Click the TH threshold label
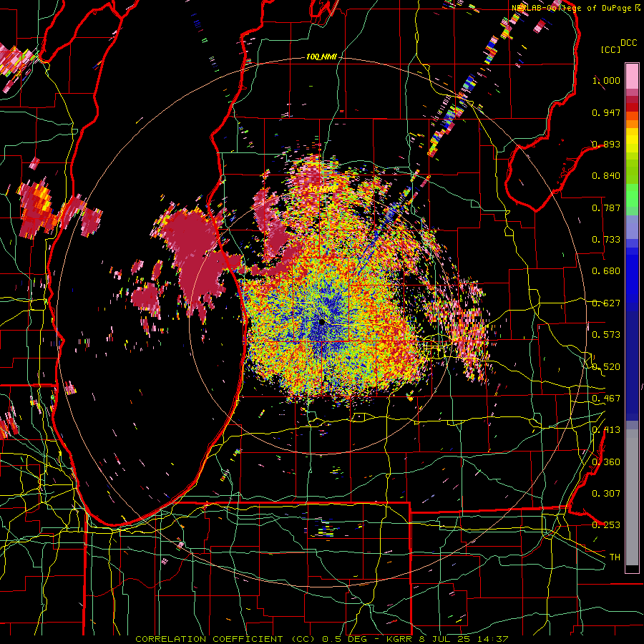The height and width of the screenshot is (644, 644). [x=615, y=557]
